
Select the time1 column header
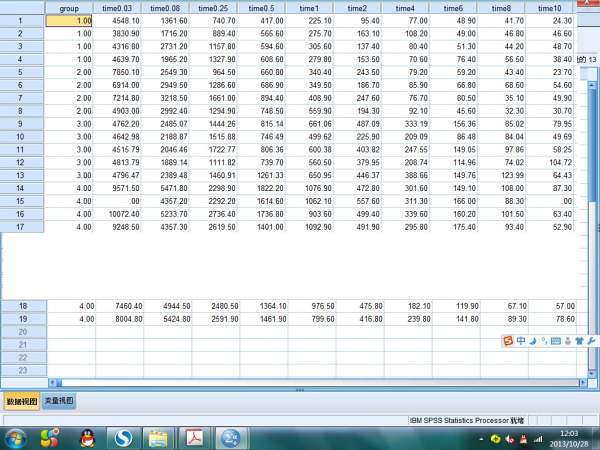point(309,8)
